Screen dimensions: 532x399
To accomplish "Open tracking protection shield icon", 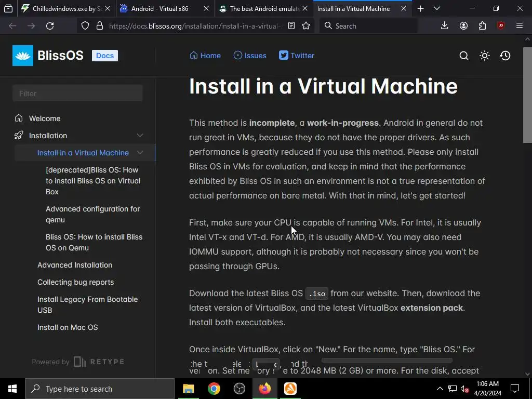I will [x=85, y=26].
